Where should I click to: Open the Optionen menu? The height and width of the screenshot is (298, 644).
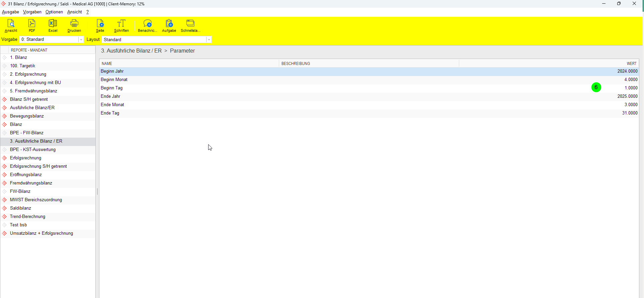(54, 12)
